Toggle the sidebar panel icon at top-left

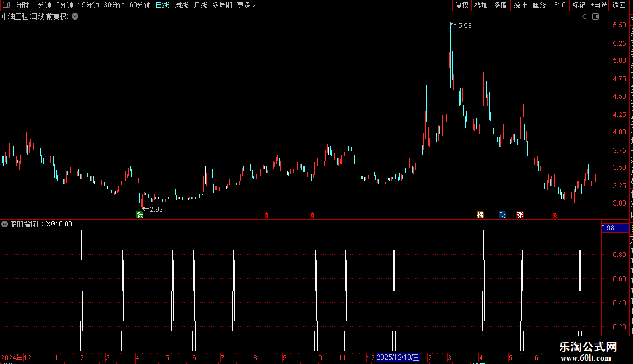6,5
